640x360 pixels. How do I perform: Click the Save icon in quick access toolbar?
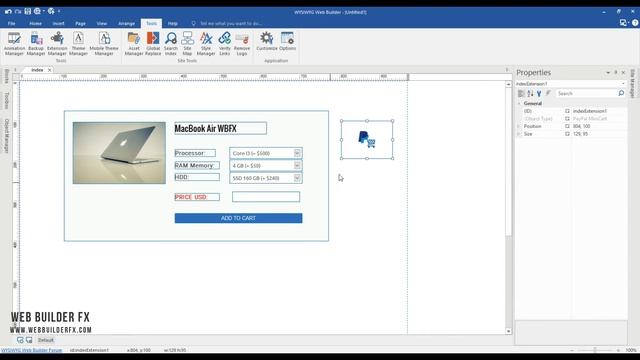(x=27, y=11)
